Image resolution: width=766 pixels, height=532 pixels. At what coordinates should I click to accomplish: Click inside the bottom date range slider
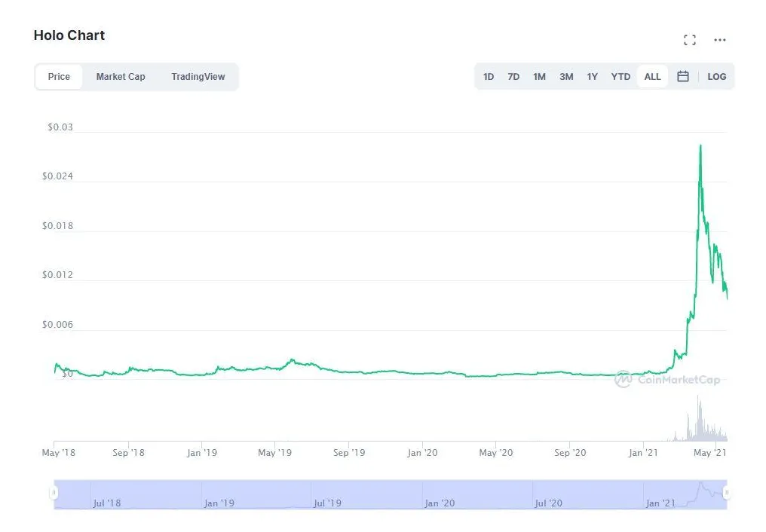coord(377,494)
